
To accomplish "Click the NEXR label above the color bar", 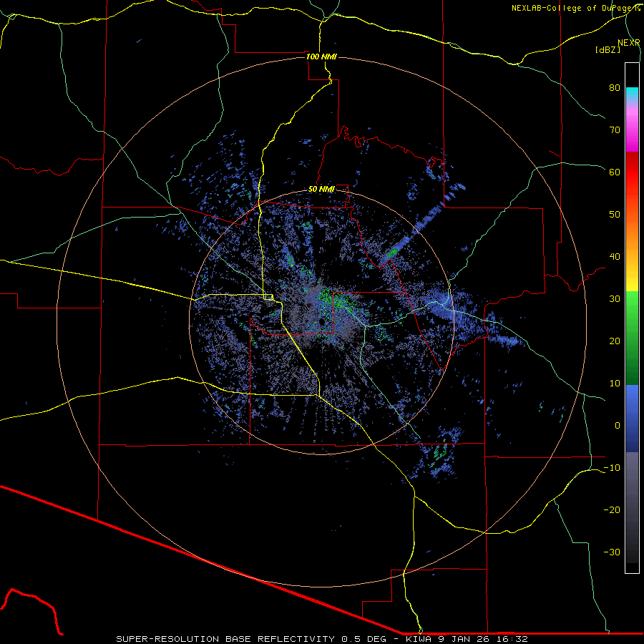I will (628, 43).
